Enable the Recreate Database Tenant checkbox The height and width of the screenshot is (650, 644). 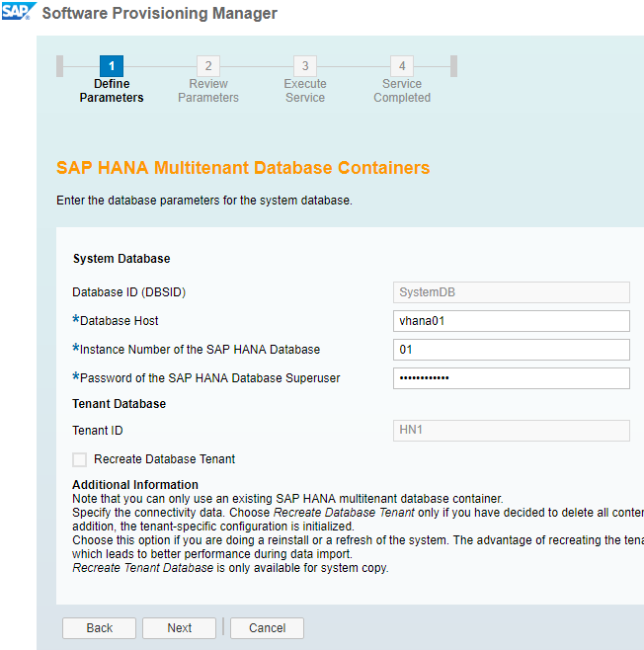(x=80, y=459)
